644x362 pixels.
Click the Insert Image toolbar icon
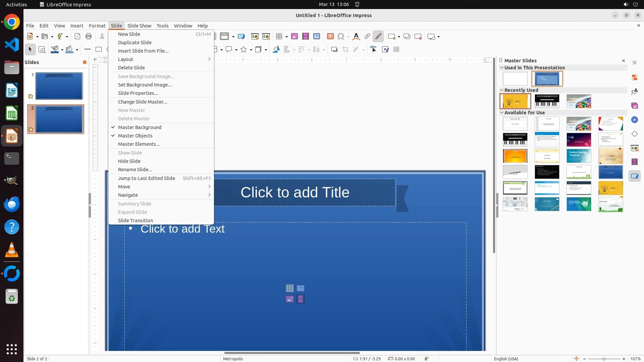coord(294,37)
